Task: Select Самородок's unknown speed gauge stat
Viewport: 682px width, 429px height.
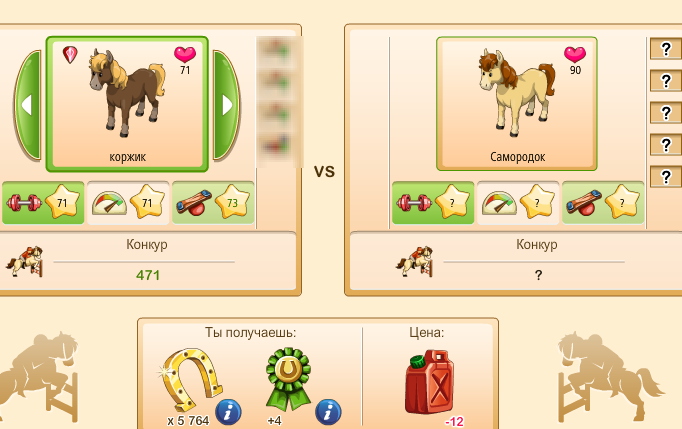Action: tap(518, 203)
